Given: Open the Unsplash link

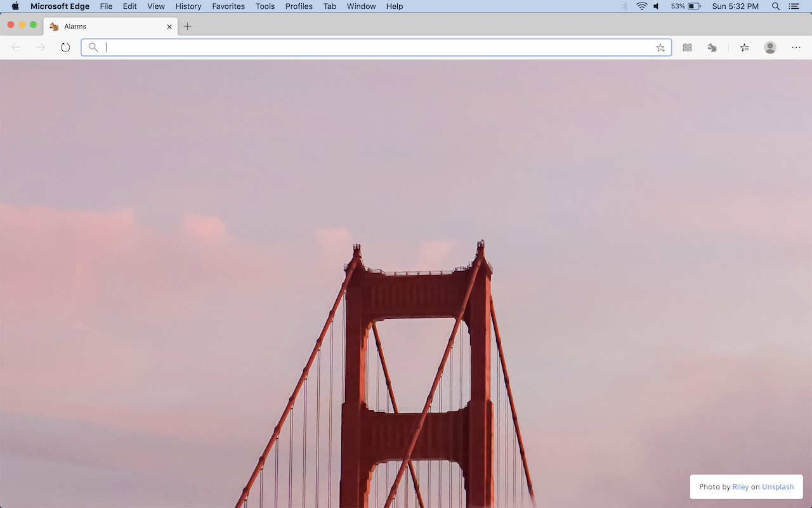Looking at the screenshot, I should pos(778,487).
